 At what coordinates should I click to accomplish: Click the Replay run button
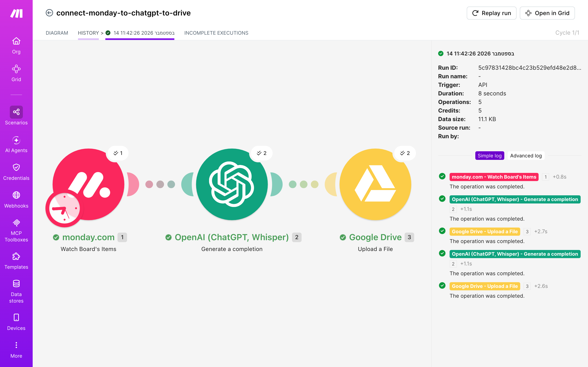tap(491, 13)
